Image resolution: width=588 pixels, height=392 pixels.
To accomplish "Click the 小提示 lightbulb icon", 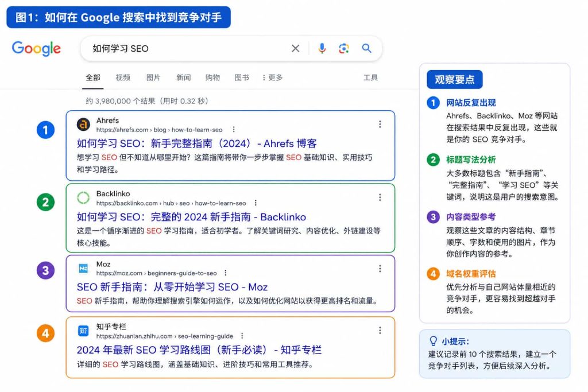I will coord(433,341).
